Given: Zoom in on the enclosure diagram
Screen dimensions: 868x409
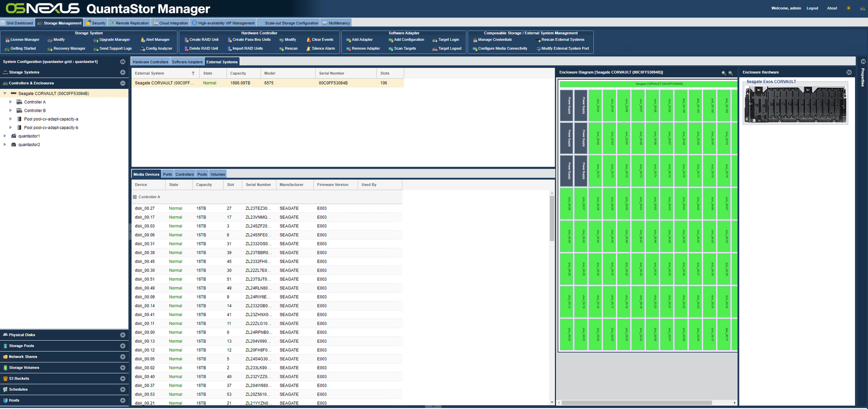Looking at the screenshot, I should tap(724, 73).
